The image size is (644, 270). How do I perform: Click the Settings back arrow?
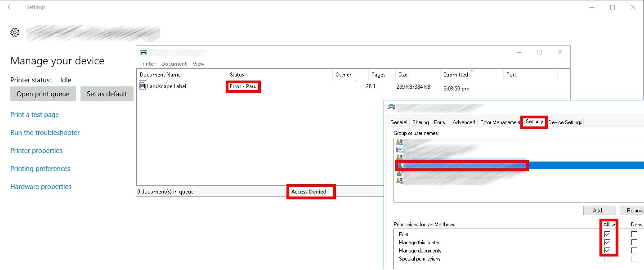10,7
